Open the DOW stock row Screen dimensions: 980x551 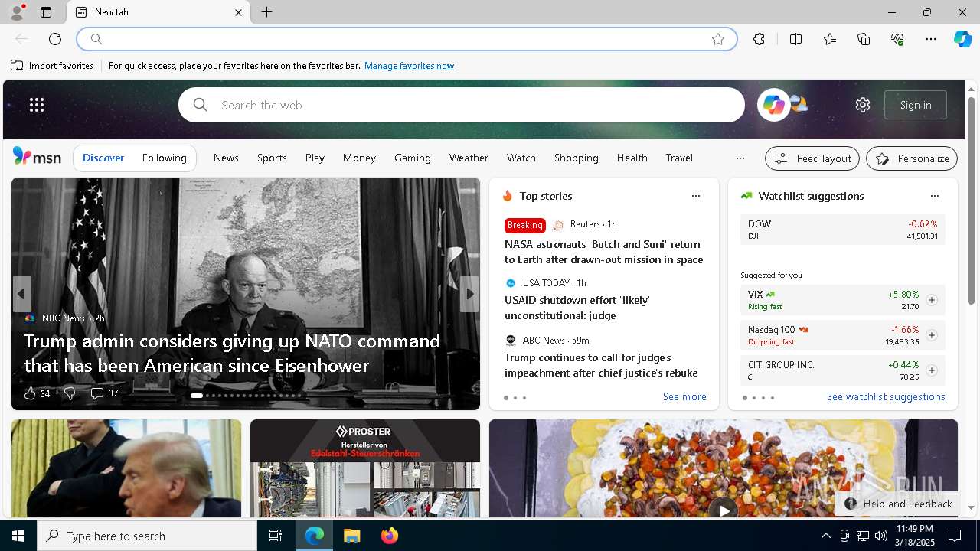[842, 230]
